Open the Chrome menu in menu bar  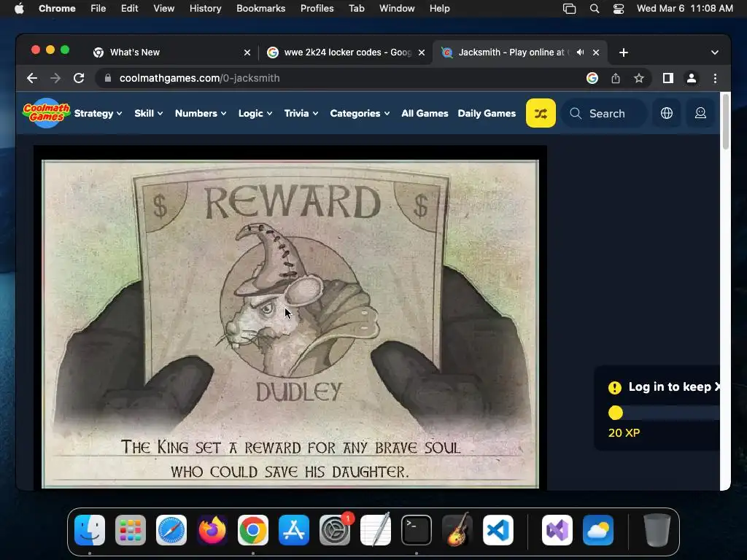[57, 9]
